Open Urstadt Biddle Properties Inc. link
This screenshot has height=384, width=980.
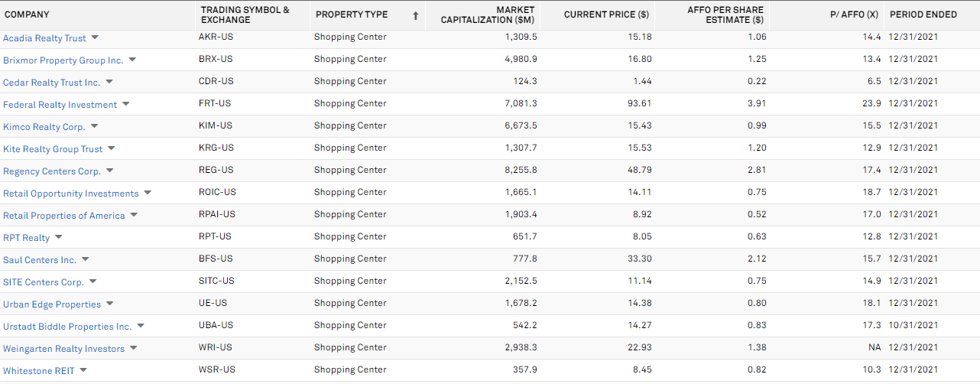coord(67,327)
